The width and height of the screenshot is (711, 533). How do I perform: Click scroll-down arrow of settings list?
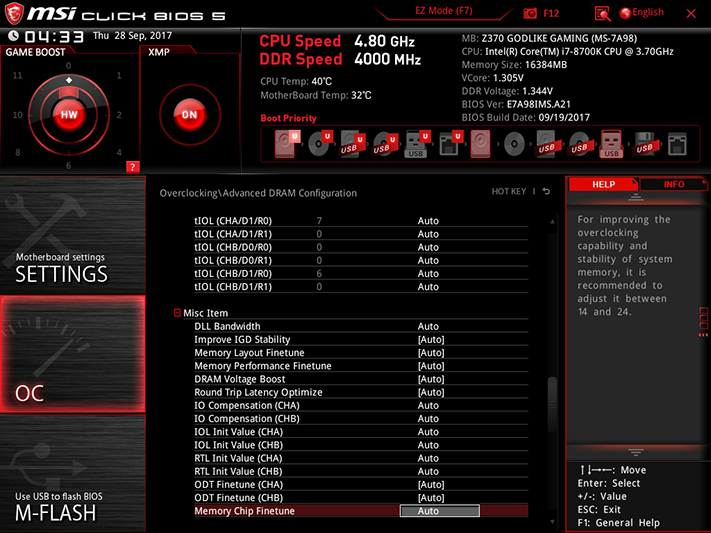(x=552, y=522)
